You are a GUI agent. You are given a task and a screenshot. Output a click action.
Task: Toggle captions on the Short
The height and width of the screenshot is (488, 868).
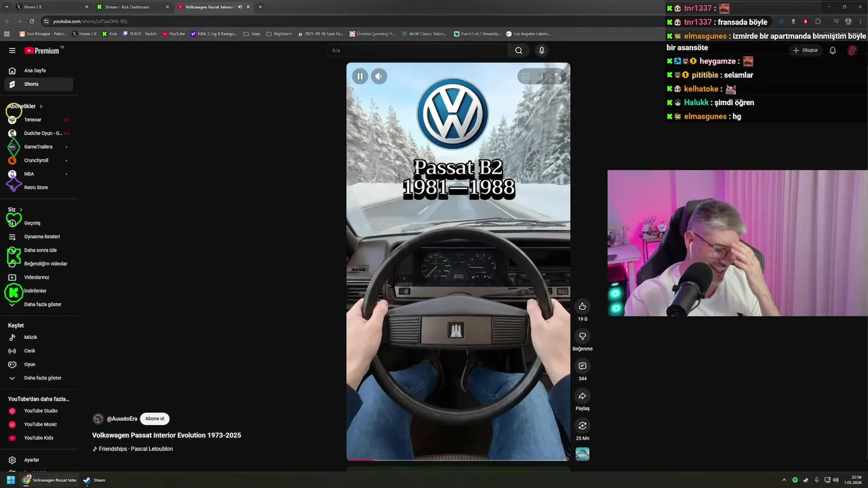525,77
